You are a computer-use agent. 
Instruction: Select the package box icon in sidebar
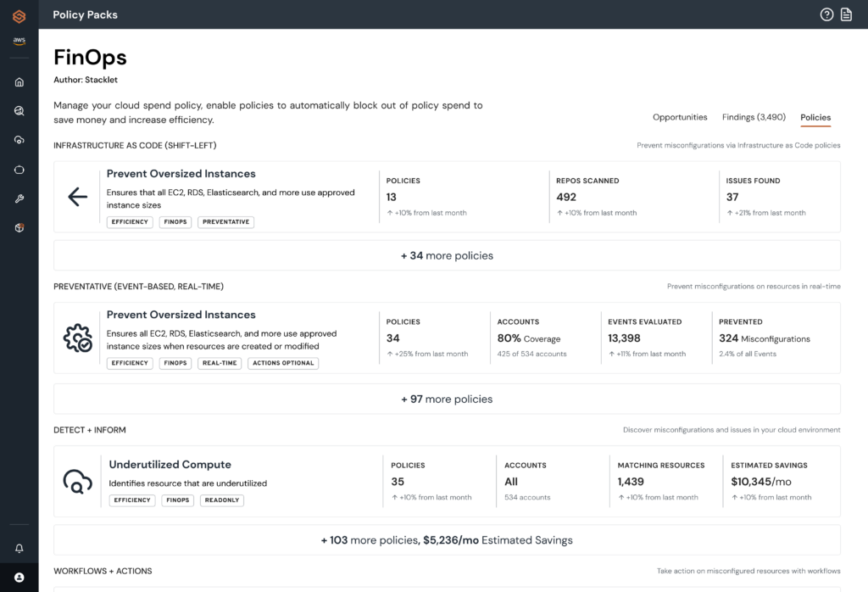19,228
